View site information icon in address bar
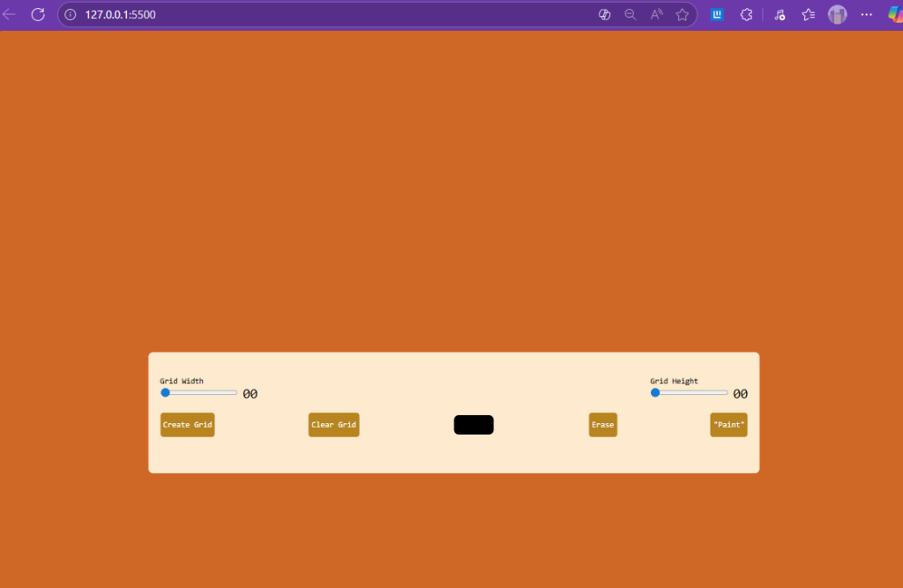The image size is (903, 588). click(x=71, y=14)
